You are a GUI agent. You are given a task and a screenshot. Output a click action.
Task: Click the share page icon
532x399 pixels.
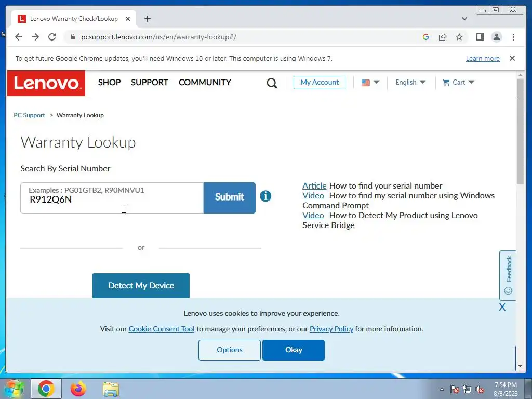pos(443,37)
